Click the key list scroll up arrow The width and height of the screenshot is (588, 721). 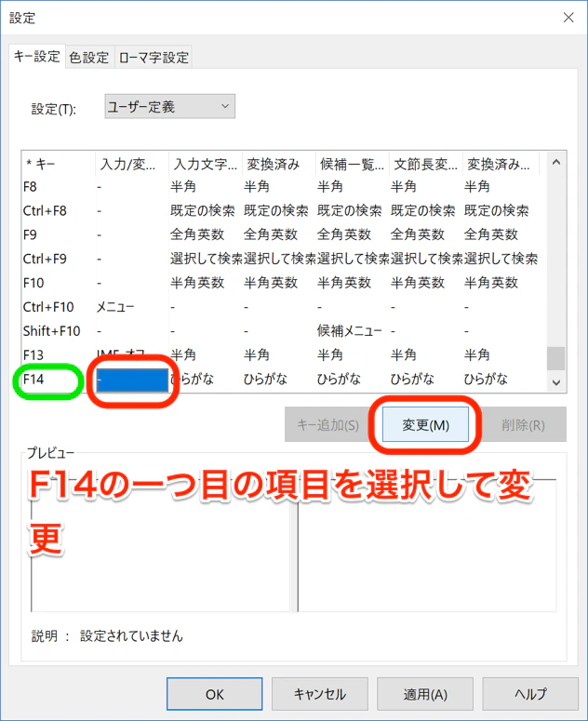556,162
